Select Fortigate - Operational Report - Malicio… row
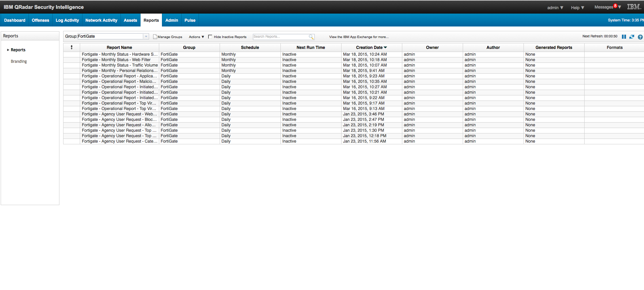Viewport: 644px width, 290px height. (x=353, y=81)
